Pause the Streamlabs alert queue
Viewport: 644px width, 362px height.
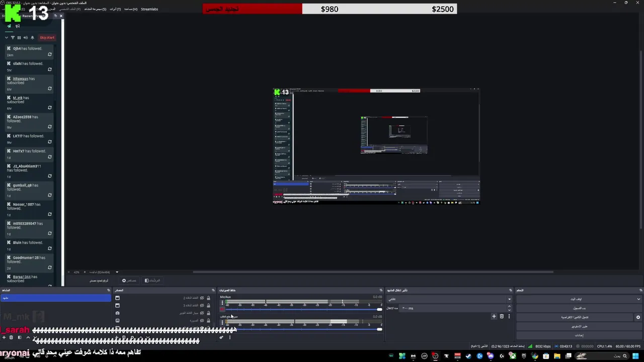point(19,38)
